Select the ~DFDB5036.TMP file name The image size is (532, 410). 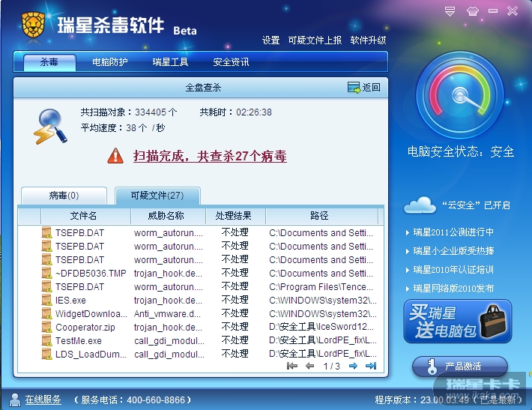(x=91, y=274)
